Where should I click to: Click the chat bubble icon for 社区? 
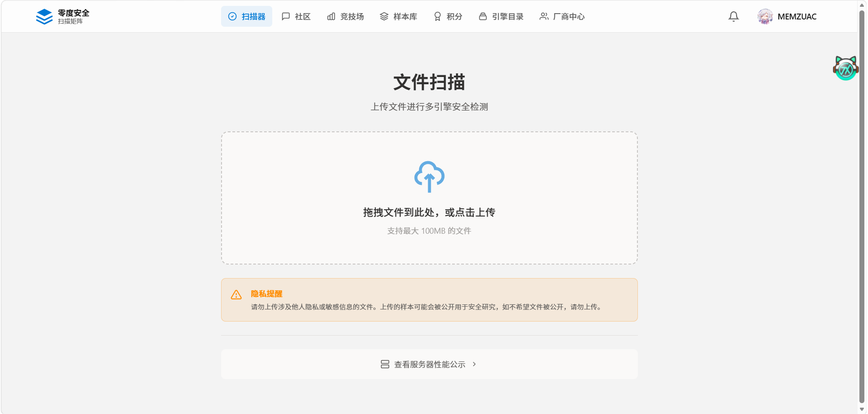point(286,17)
